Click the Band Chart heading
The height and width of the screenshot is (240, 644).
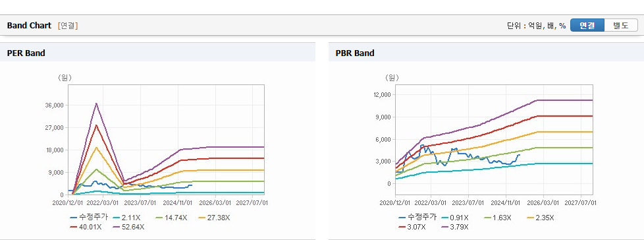[29, 26]
